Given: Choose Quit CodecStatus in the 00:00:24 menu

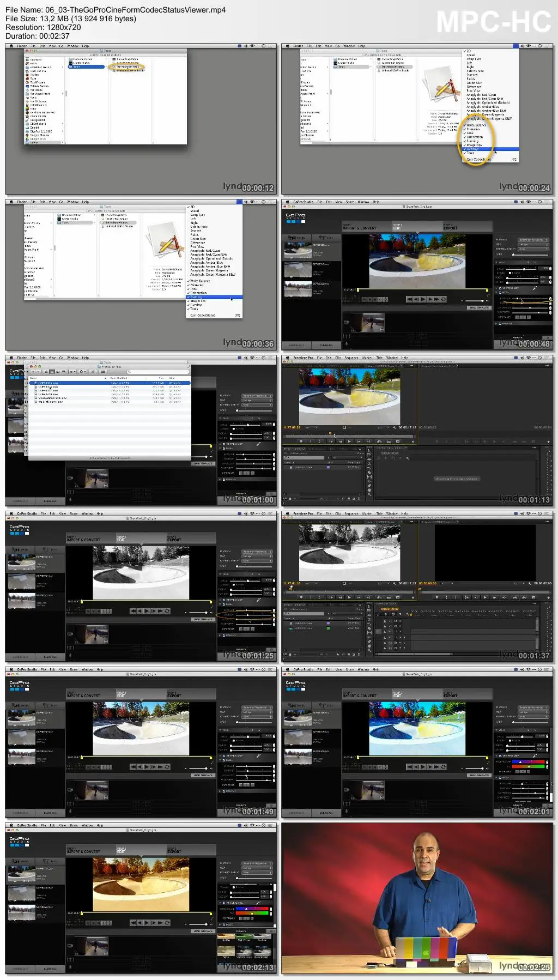Looking at the screenshot, I should click(490, 159).
